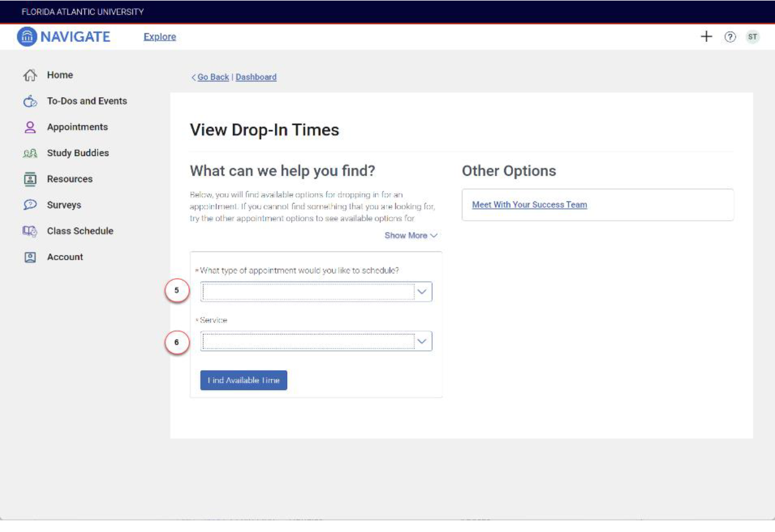Click the Surveys speech bubble icon
Viewport: 775px width, 532px height.
pyautogui.click(x=30, y=205)
